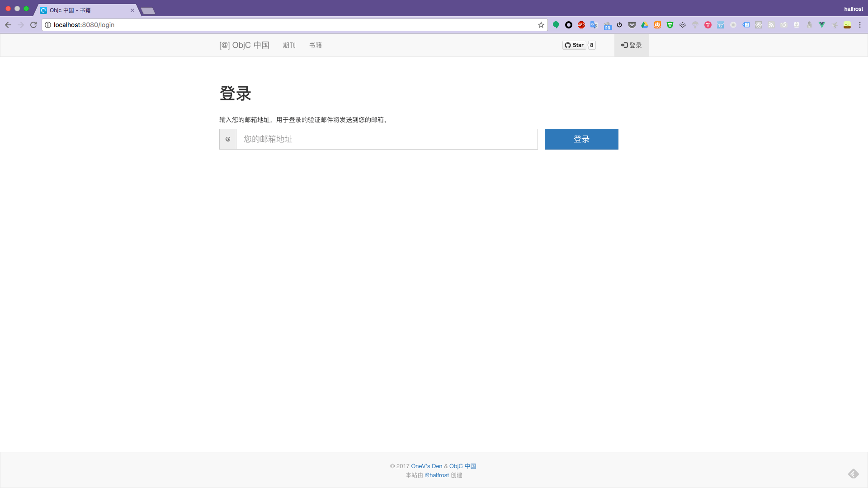Open the OneV's Den footer link

426,466
